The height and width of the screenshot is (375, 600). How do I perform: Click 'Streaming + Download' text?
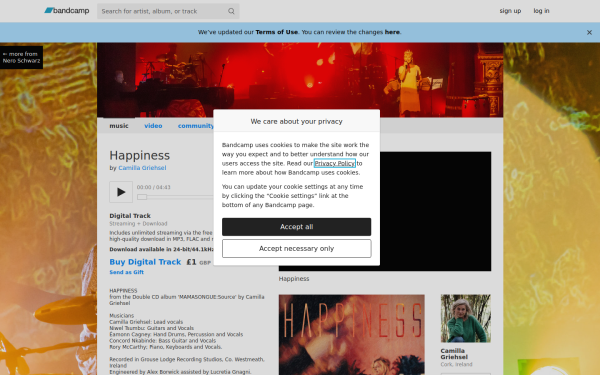pyautogui.click(x=139, y=223)
